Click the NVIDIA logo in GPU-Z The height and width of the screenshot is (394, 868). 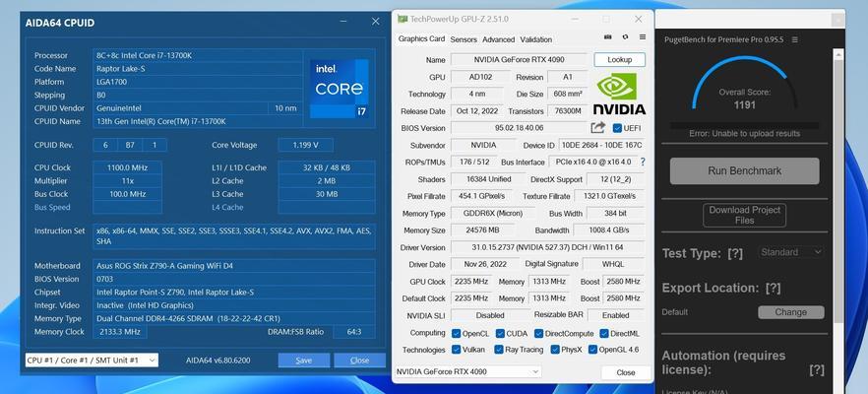[619, 94]
